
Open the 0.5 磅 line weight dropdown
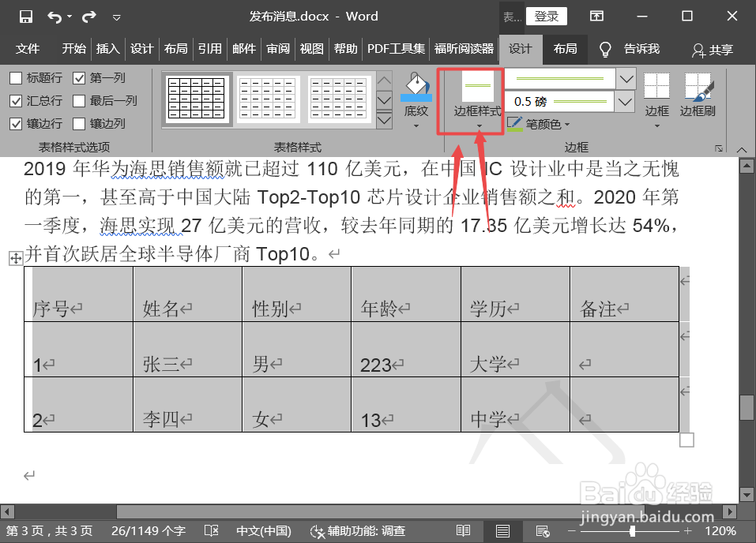[x=624, y=102]
